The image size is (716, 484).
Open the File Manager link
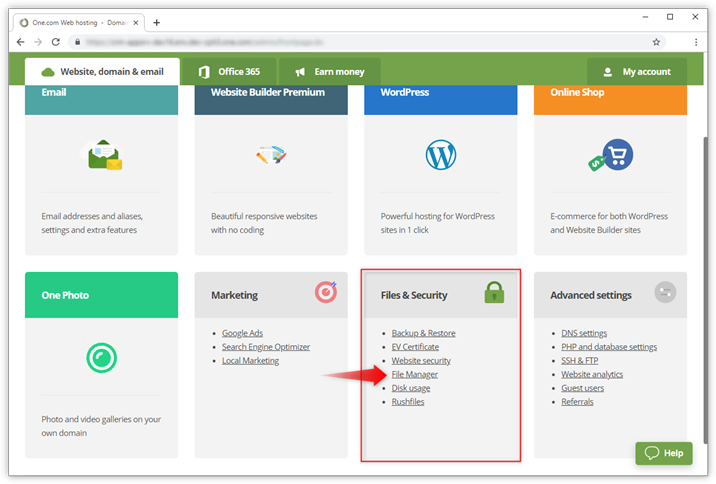pyautogui.click(x=415, y=374)
